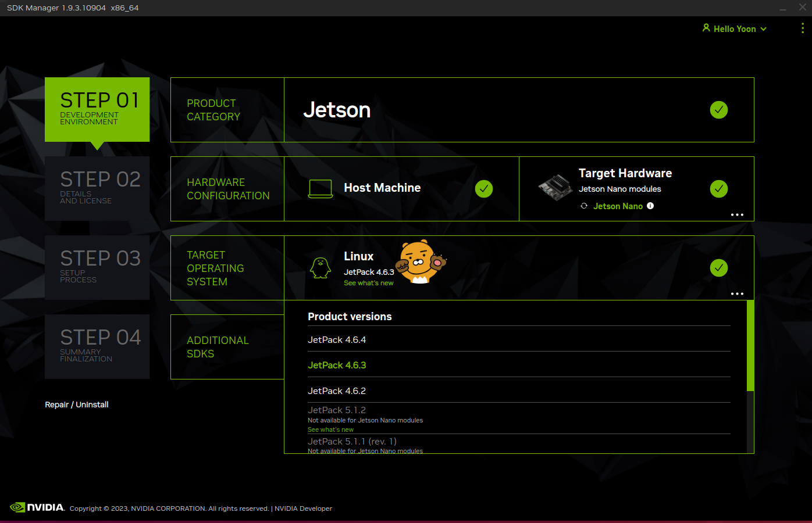Click the user profile icon beside Hello Yoon
The height and width of the screenshot is (523, 812).
[x=706, y=28]
